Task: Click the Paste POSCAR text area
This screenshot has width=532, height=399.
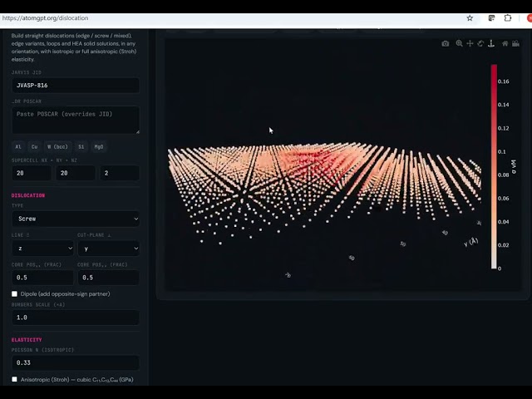Action: [x=76, y=120]
